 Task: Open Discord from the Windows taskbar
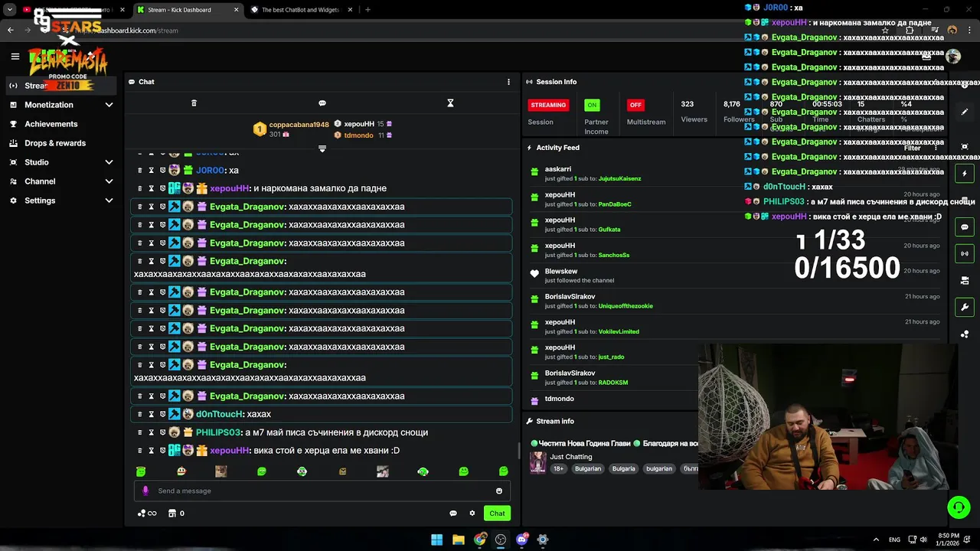[x=521, y=540]
